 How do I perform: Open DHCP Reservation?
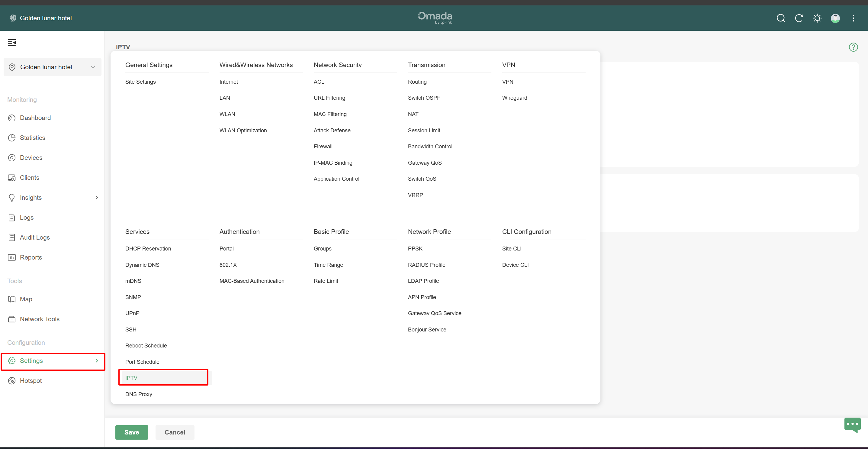click(148, 249)
